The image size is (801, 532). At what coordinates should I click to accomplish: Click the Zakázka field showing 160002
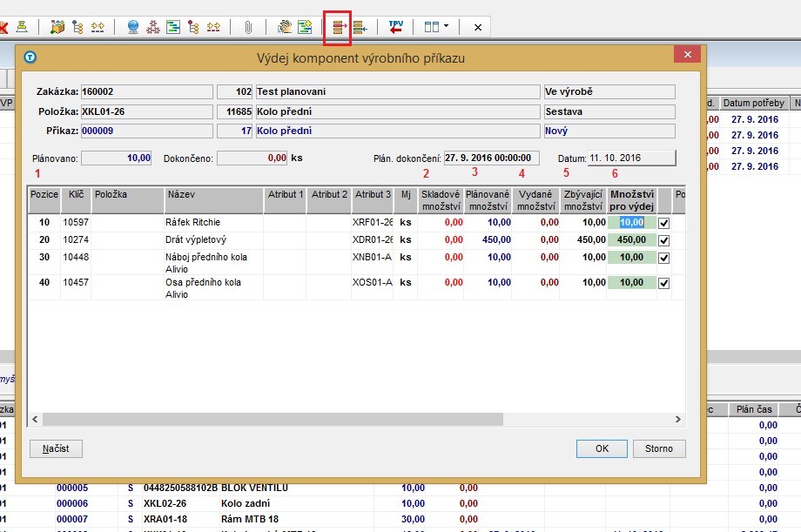pyautogui.click(x=146, y=91)
